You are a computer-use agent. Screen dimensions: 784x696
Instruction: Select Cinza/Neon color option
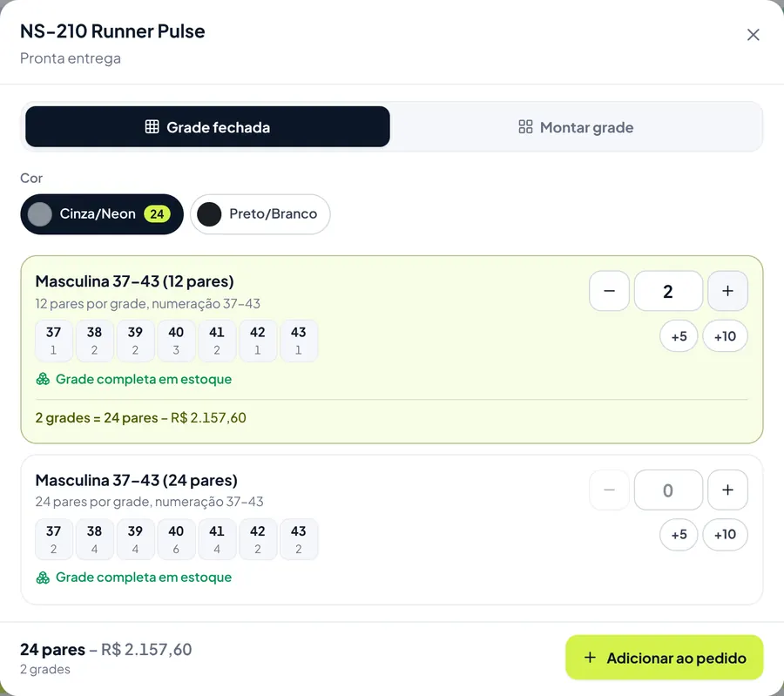pos(102,214)
